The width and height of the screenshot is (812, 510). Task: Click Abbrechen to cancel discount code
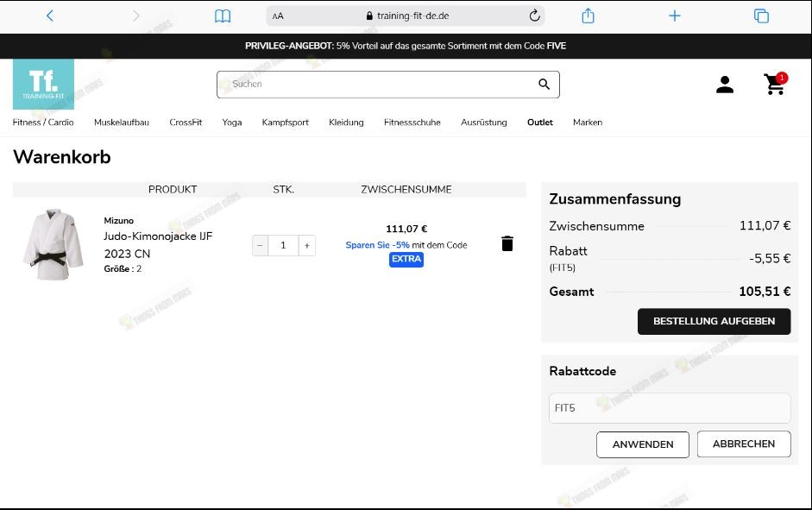click(x=743, y=444)
